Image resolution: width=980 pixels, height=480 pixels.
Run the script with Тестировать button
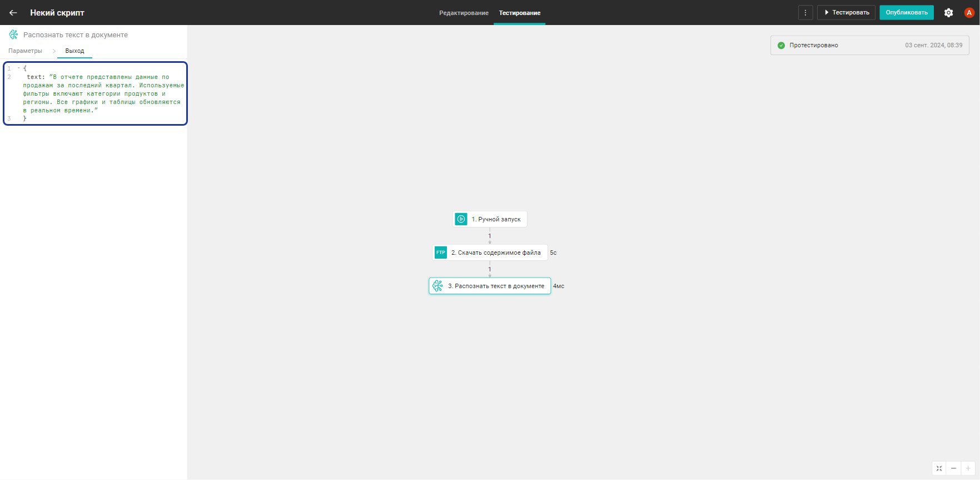(846, 12)
